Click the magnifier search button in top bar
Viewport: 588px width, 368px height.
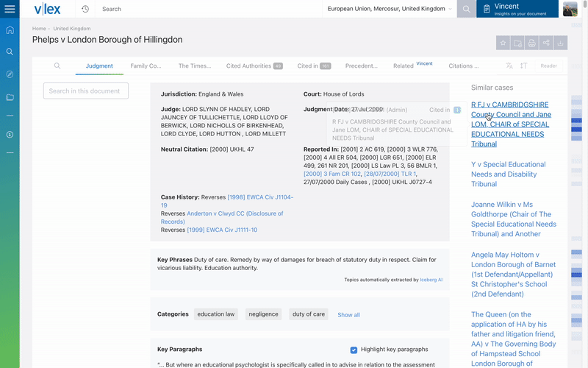pyautogui.click(x=466, y=9)
